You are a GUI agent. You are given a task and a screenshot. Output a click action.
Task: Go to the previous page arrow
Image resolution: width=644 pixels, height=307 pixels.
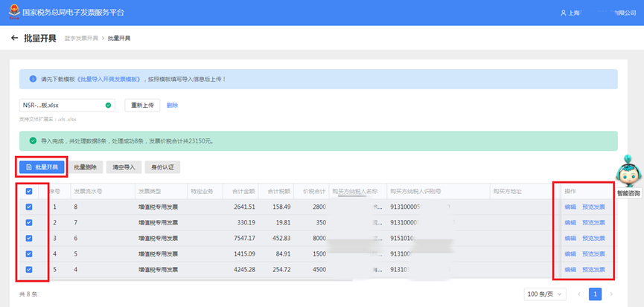click(x=579, y=294)
